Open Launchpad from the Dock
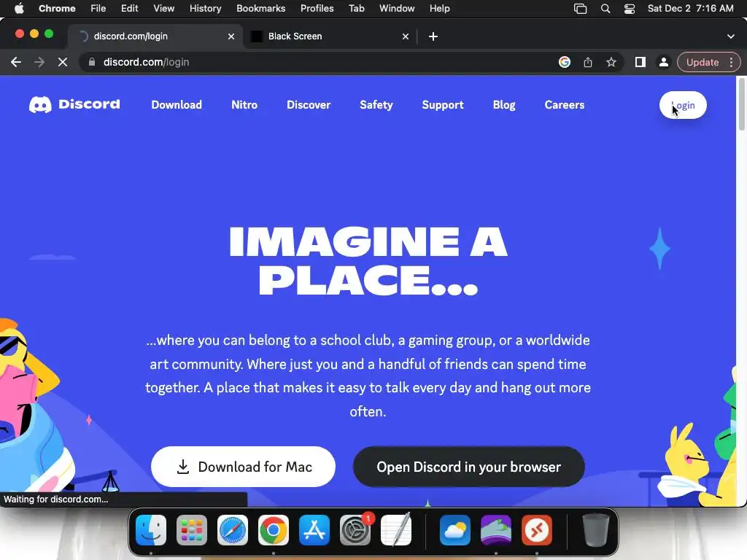This screenshot has height=560, width=747. point(192,530)
